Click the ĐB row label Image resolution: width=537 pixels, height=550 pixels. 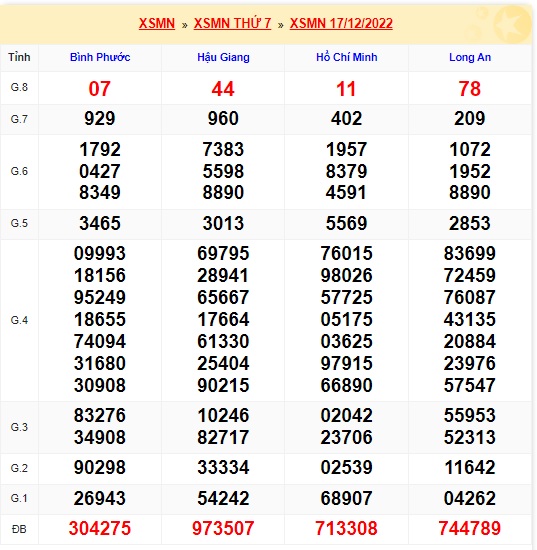click(19, 529)
